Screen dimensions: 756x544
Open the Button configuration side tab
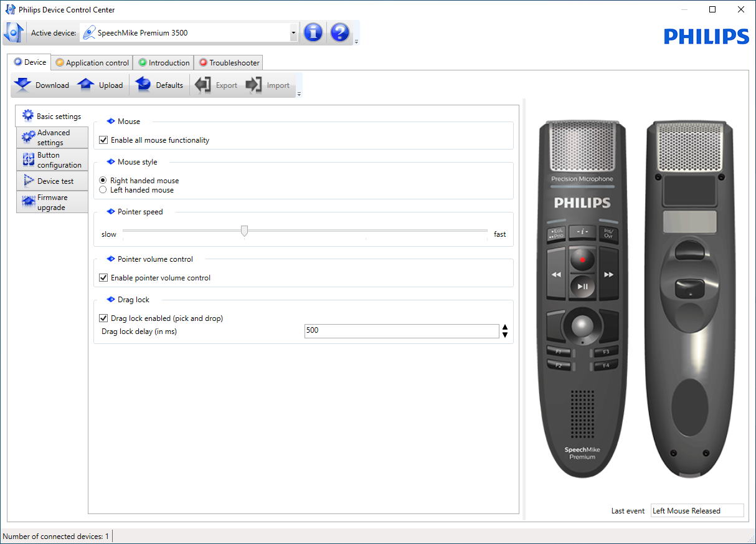coord(52,160)
